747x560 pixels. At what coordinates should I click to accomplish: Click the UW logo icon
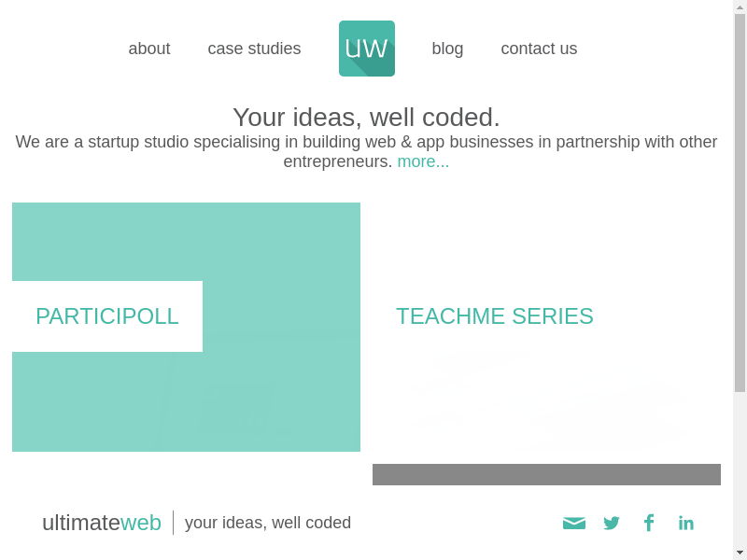pos(366,49)
